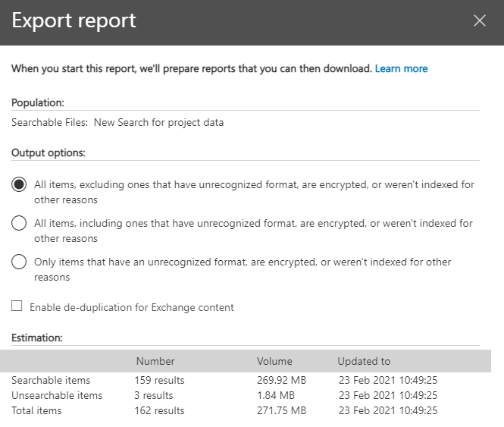Select the Searchable items row label

(51, 380)
